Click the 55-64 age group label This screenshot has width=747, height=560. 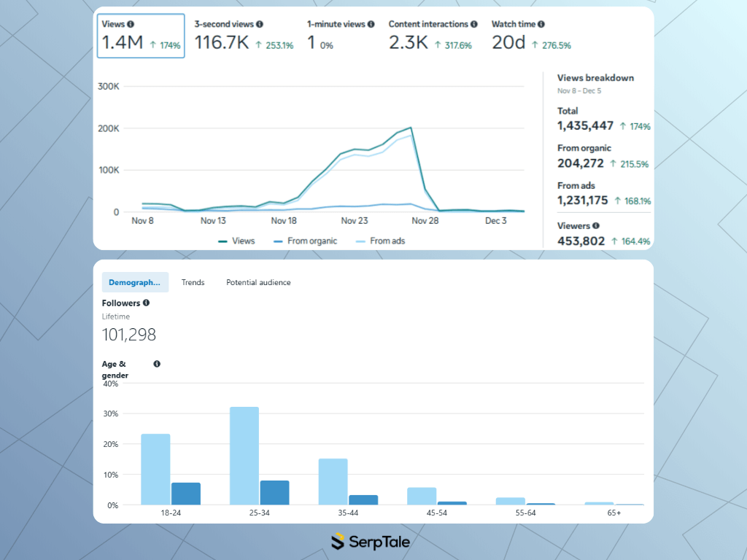coord(525,513)
